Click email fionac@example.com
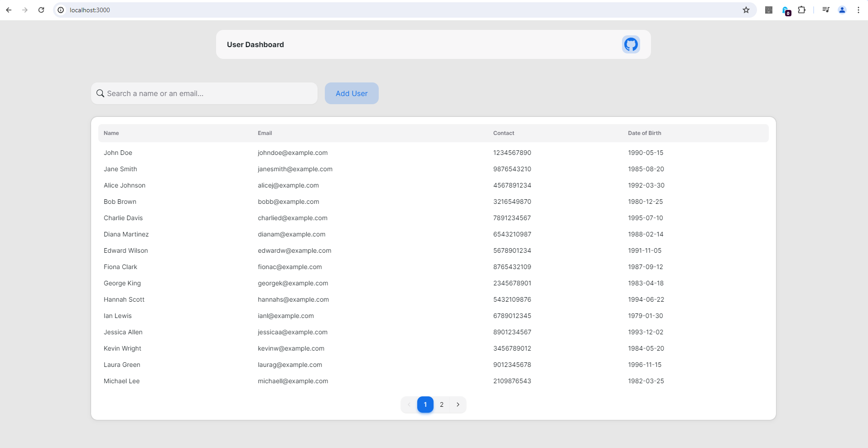Screen dimensions: 868x448 click(x=290, y=267)
